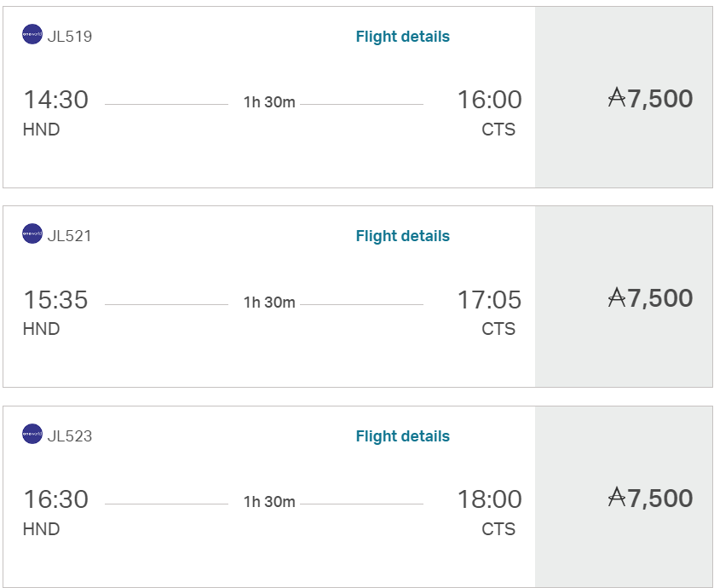Open Flight details for JL519
This screenshot has width=714, height=588.
coord(402,37)
